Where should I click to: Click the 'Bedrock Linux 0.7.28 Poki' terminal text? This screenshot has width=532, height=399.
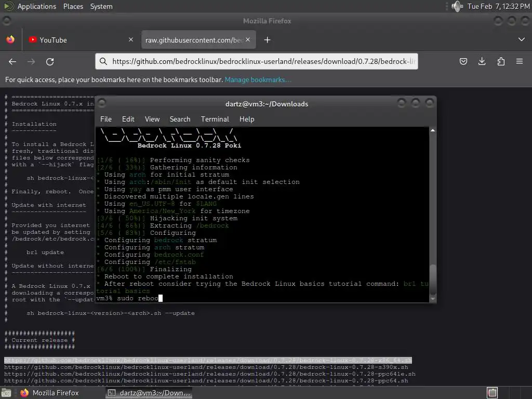pyautogui.click(x=189, y=145)
